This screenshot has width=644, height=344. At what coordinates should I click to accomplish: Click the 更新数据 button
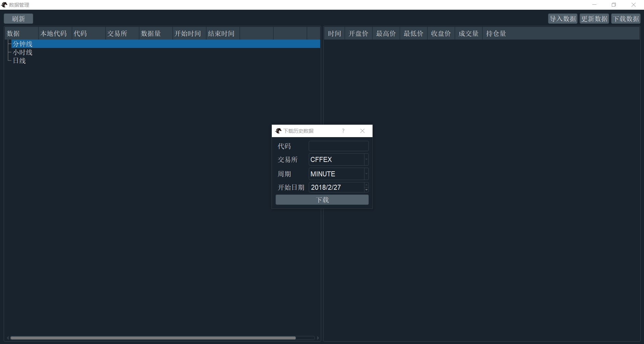pyautogui.click(x=594, y=18)
